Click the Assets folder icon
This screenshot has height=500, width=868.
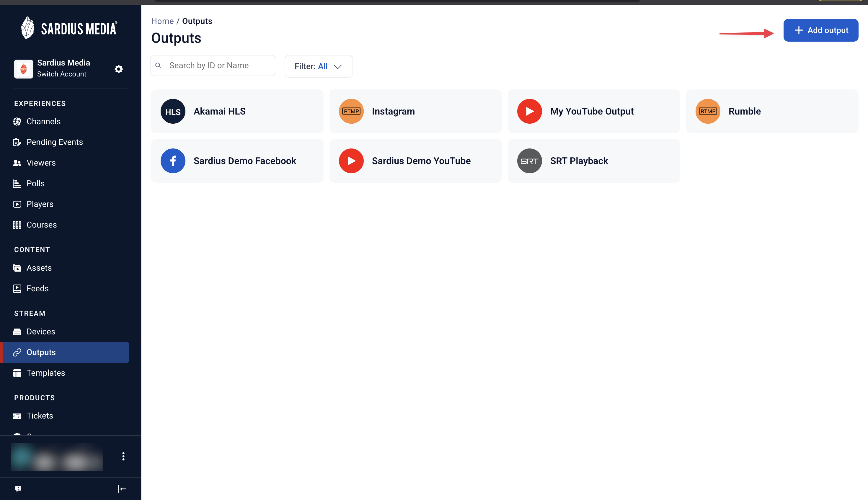(x=17, y=268)
